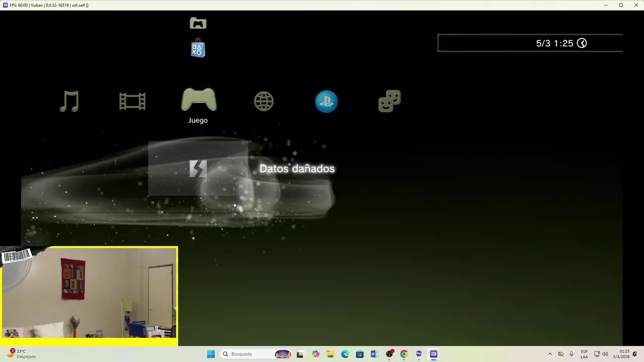Open the Windows Start menu
The height and width of the screenshot is (362, 644).
point(211,354)
